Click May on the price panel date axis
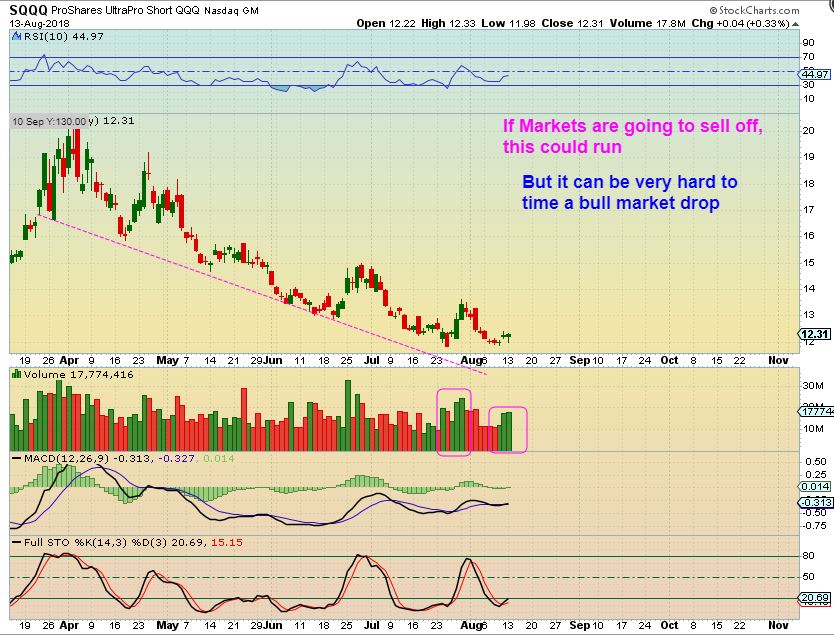 point(168,360)
